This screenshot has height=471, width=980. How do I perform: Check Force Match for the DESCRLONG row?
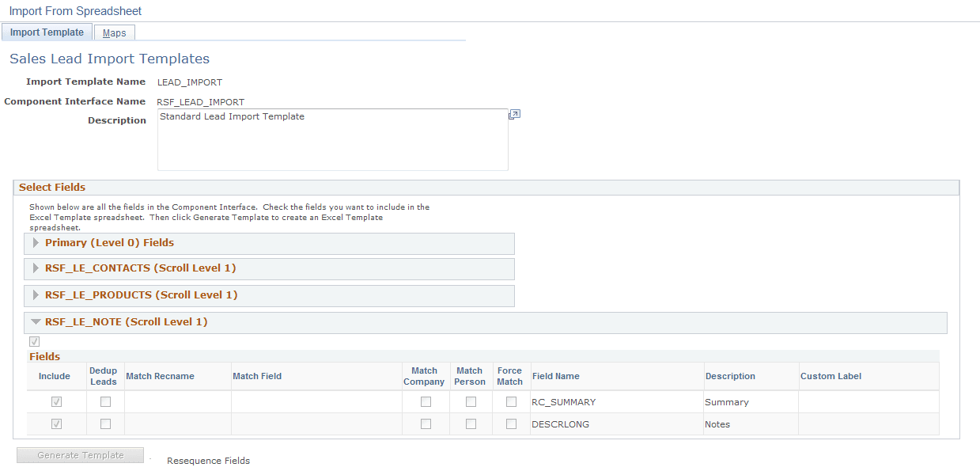[x=510, y=424]
